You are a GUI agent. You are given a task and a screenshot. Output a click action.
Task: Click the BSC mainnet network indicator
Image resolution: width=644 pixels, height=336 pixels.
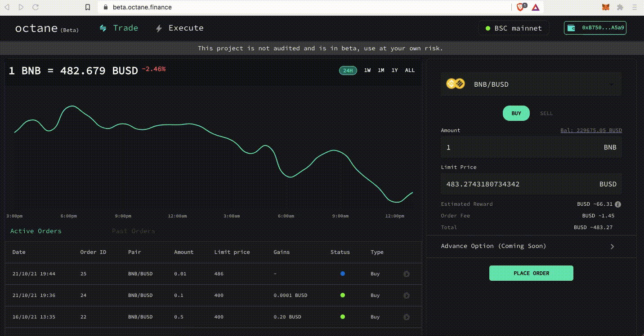pos(514,28)
